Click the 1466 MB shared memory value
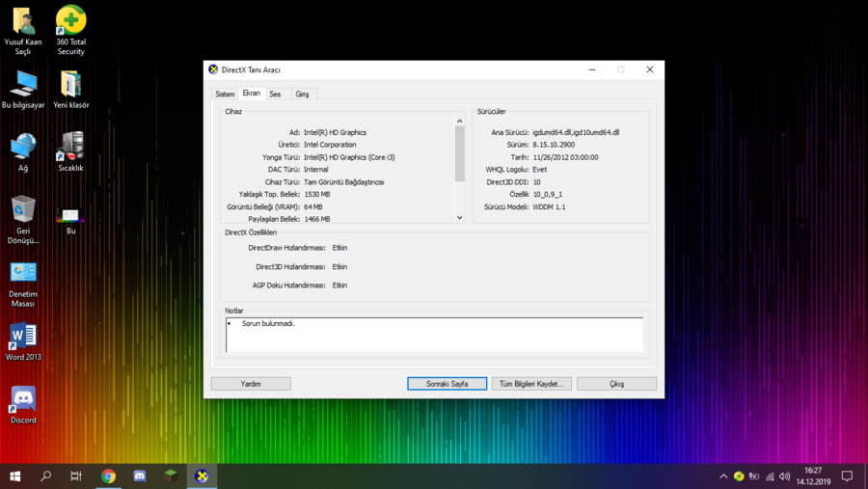 click(x=317, y=219)
